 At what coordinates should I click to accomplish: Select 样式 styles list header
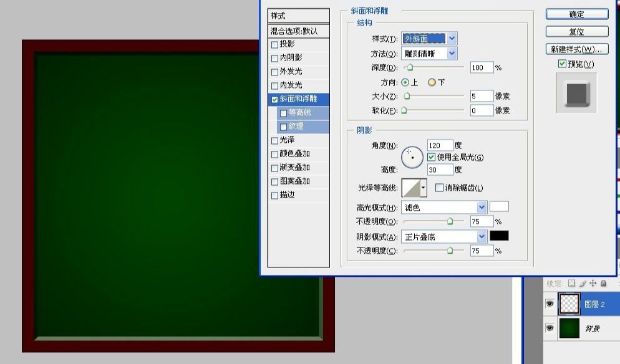click(x=299, y=16)
